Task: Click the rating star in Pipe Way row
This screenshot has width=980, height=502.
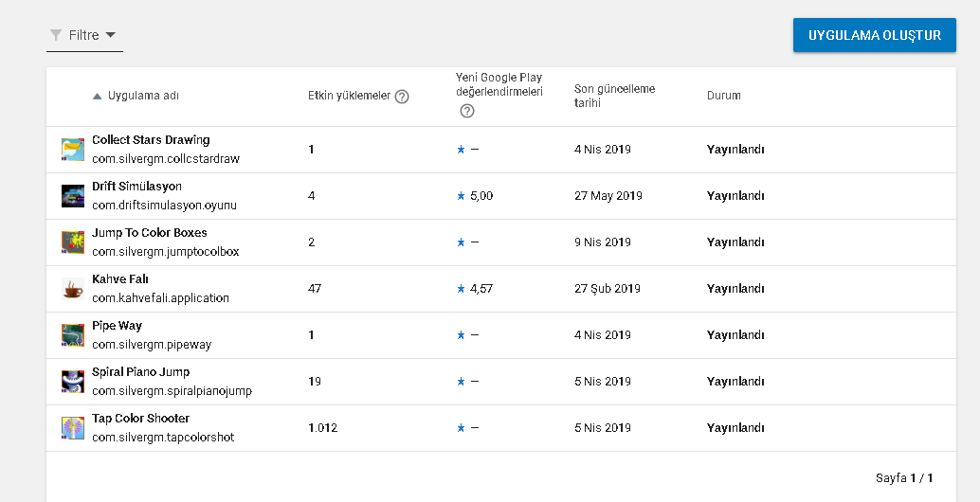Action: point(461,334)
